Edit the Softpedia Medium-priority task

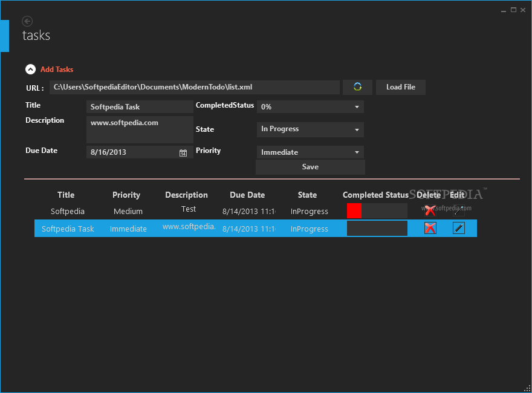pos(459,211)
